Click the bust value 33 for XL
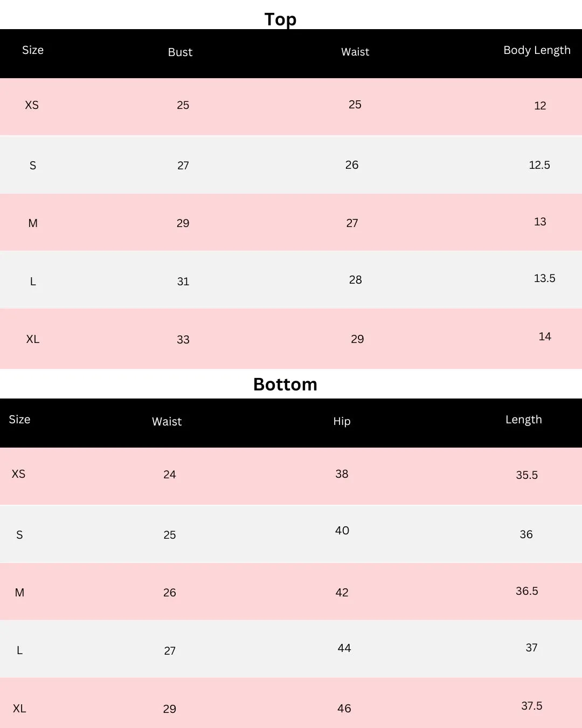The image size is (582, 728). tap(183, 340)
